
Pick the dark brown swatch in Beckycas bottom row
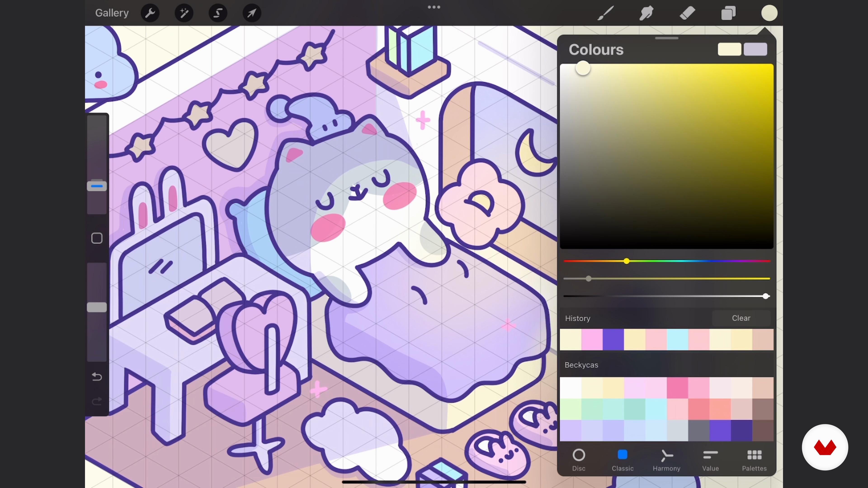coord(763,430)
